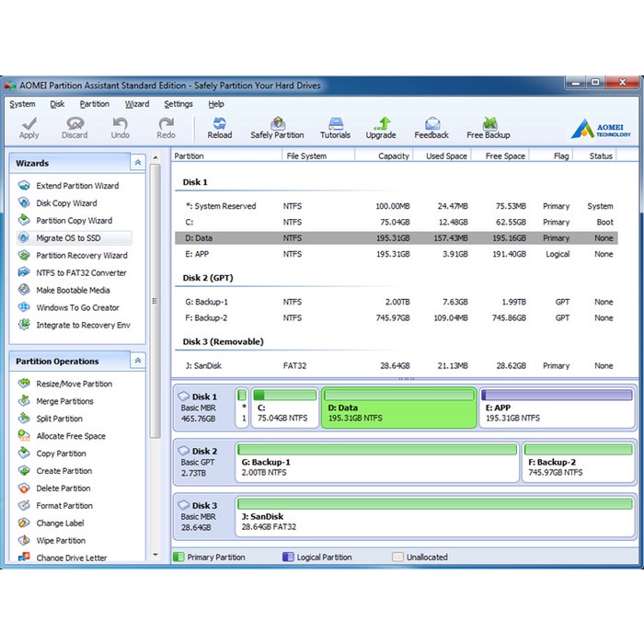
Task: Select Create Partition operation
Action: pyautogui.click(x=63, y=471)
